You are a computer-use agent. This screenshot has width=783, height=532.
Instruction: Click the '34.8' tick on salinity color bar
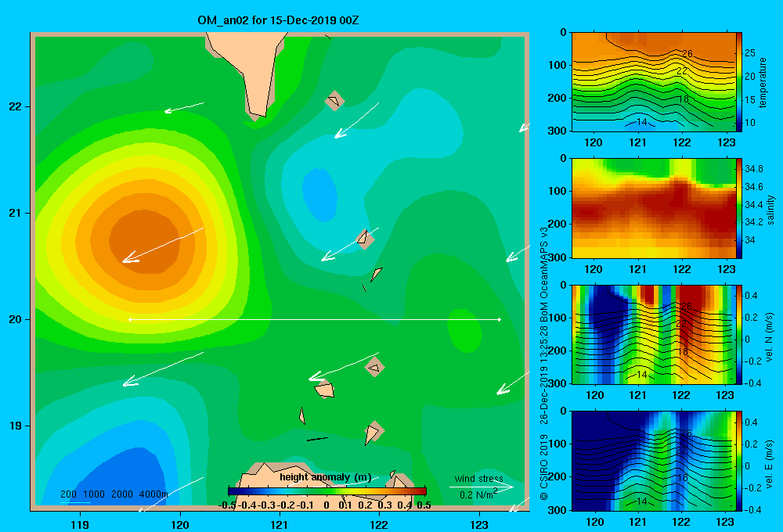click(x=754, y=169)
